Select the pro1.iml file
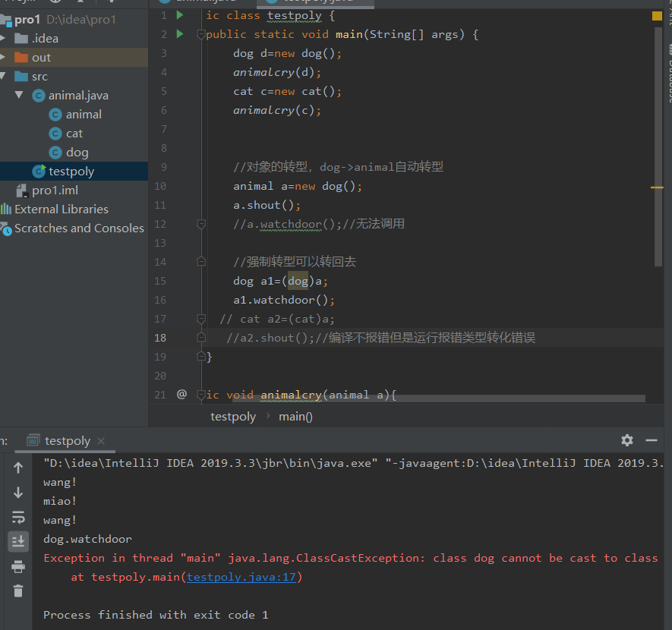This screenshot has width=672, height=630. 55,191
